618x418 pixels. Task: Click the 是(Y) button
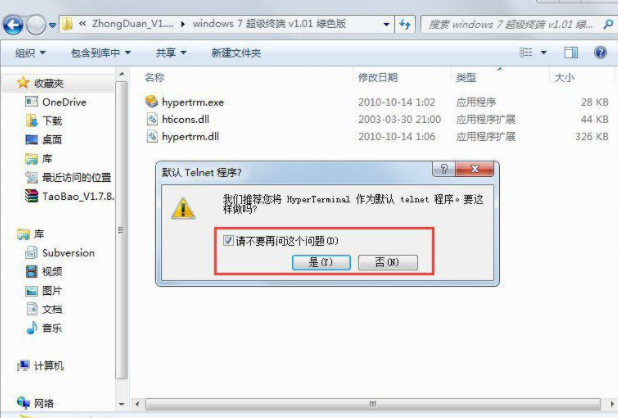click(x=321, y=262)
